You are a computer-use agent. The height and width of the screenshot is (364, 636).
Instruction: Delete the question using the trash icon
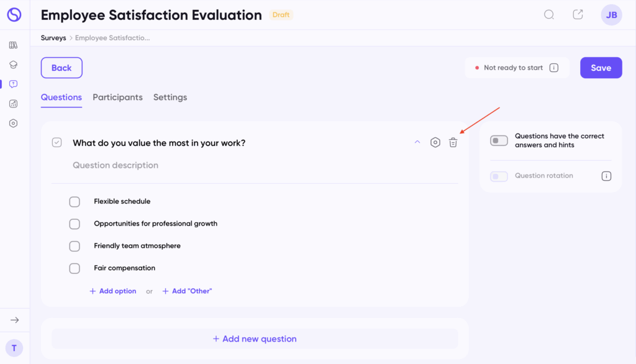pyautogui.click(x=453, y=143)
